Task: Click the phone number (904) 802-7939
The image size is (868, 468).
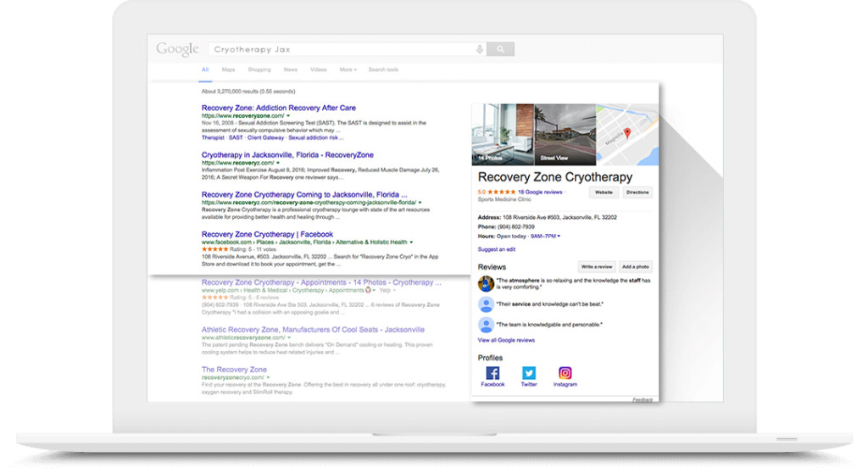Action: tap(516, 227)
